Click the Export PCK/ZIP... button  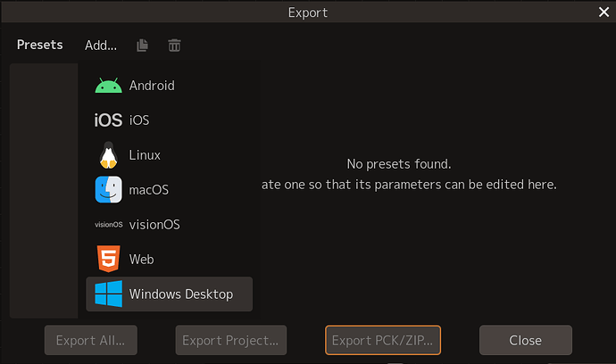[x=383, y=340]
